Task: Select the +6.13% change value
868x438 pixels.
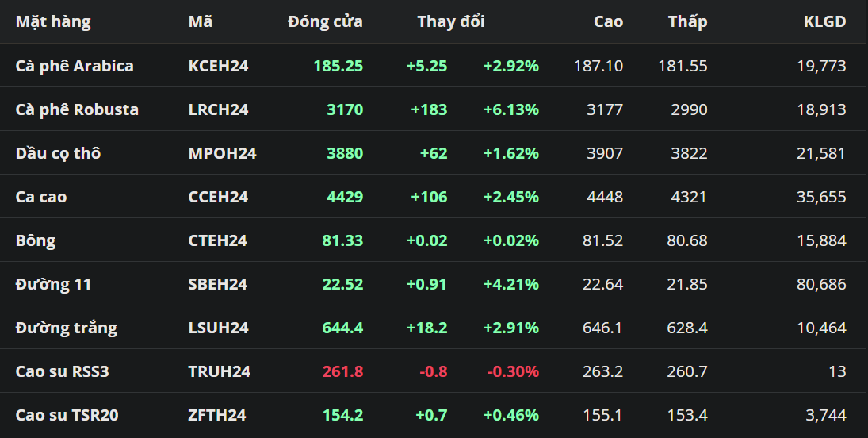Action: (510, 109)
